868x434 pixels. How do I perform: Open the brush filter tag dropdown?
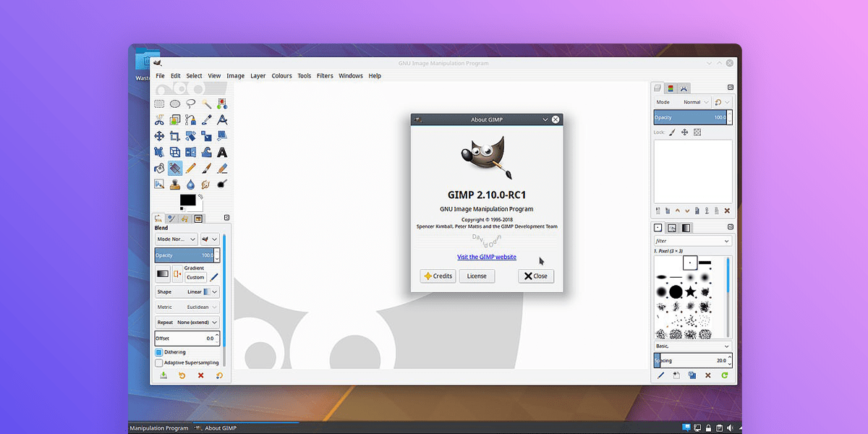tap(693, 241)
